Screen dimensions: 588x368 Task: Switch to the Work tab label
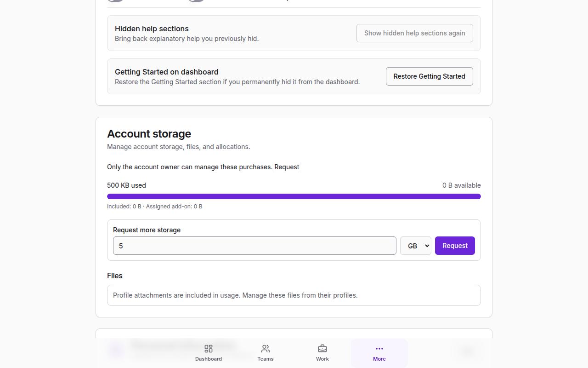[x=322, y=359]
